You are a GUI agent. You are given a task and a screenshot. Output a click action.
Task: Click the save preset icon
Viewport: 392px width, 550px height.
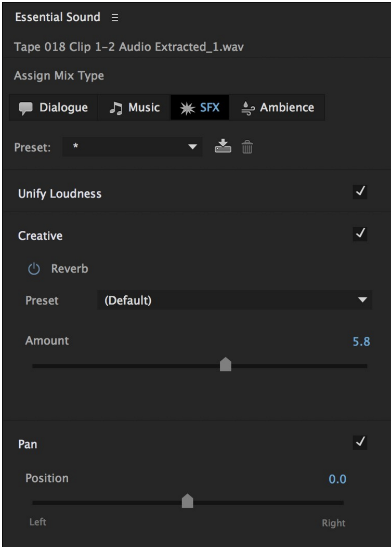pyautogui.click(x=222, y=148)
